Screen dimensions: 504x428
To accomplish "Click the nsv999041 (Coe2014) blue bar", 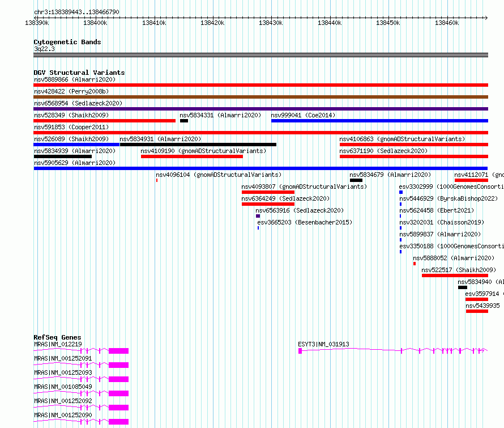I will coord(379,121).
